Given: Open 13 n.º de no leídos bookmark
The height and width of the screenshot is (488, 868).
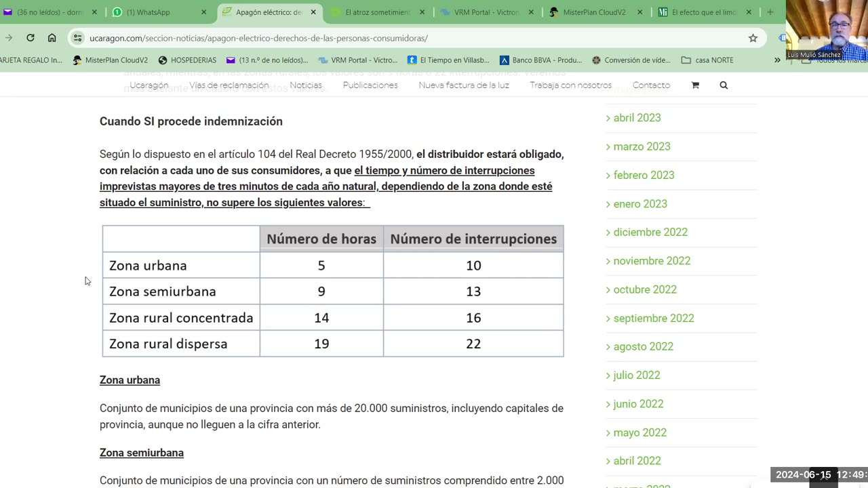Looking at the screenshot, I should pyautogui.click(x=269, y=60).
